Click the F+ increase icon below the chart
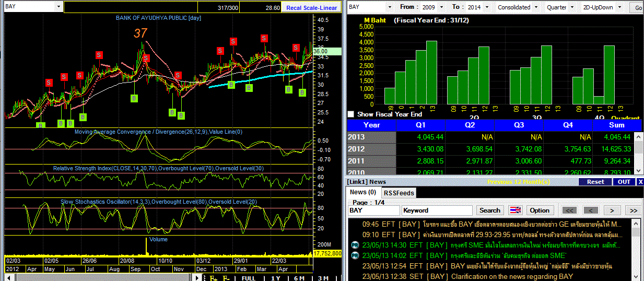Image resolution: width=644 pixels, height=281 pixels. coord(213,278)
